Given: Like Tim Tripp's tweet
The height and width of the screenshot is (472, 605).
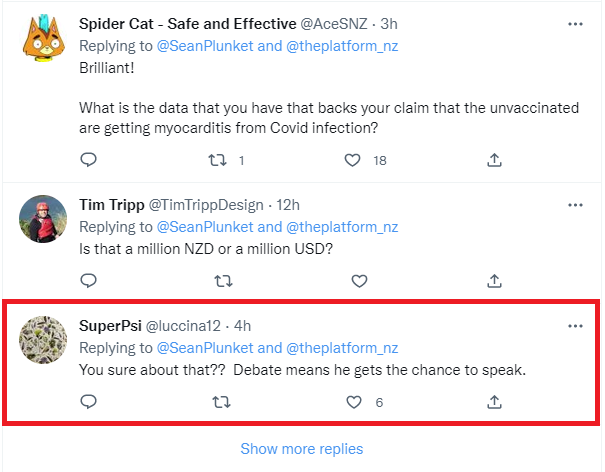Looking at the screenshot, I should 352,280.
